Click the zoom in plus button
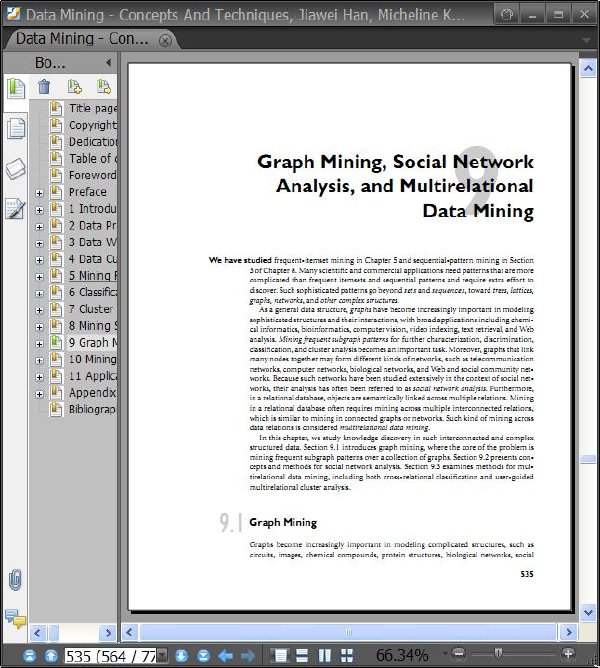The height and width of the screenshot is (668, 600). coord(568,653)
